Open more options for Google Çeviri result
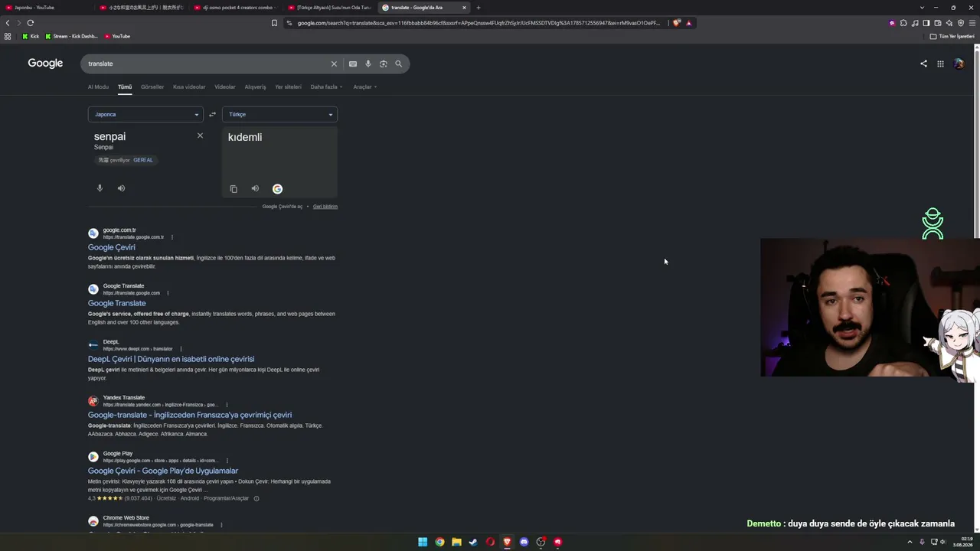Viewport: 980px width, 551px height. [x=171, y=237]
